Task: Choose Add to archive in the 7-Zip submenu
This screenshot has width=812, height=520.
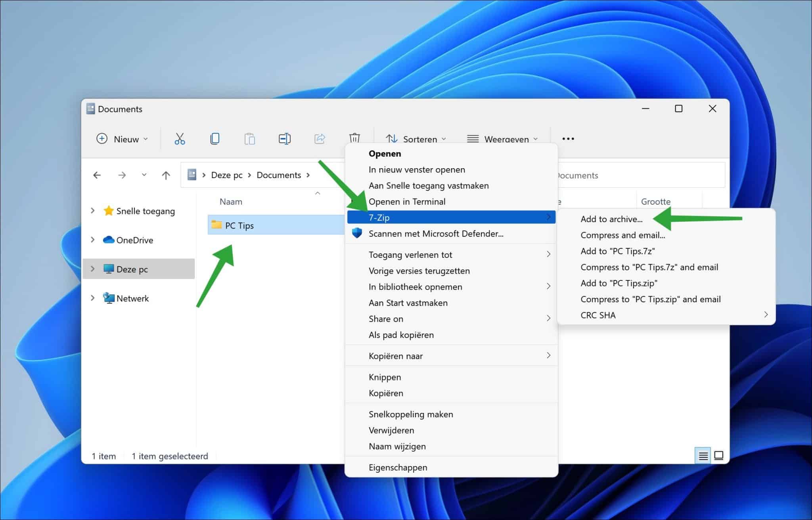Action: point(612,219)
